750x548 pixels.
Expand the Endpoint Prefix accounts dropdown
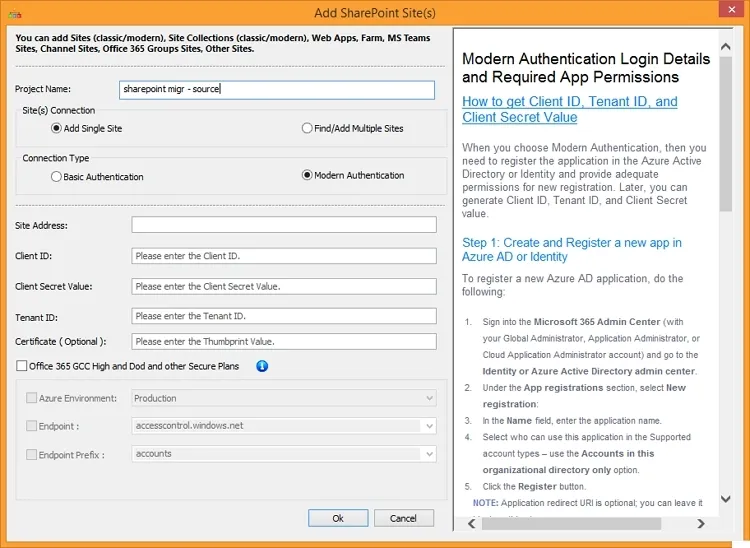[429, 454]
